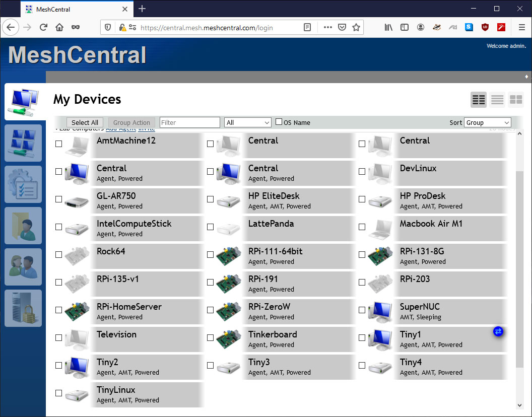Image resolution: width=532 pixels, height=417 pixels.
Task: Check the AmtMachine12 device checkbox
Action: pos(59,144)
